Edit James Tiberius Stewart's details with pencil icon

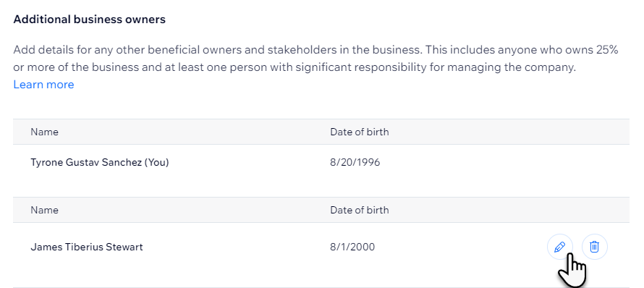(560, 247)
